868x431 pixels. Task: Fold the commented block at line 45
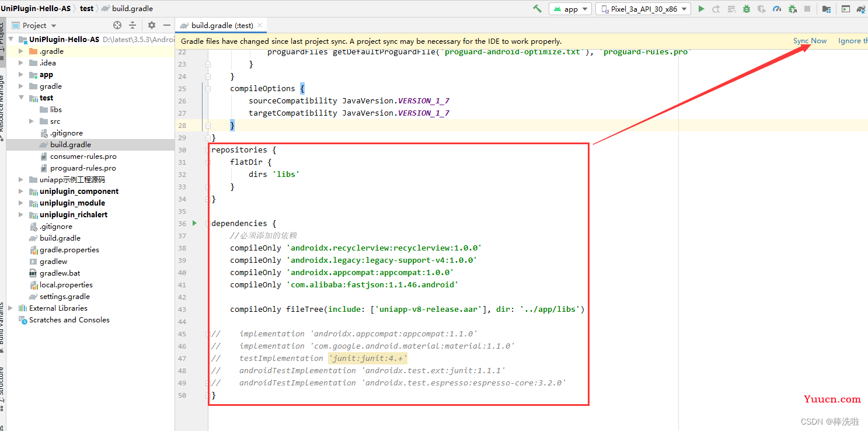208,334
